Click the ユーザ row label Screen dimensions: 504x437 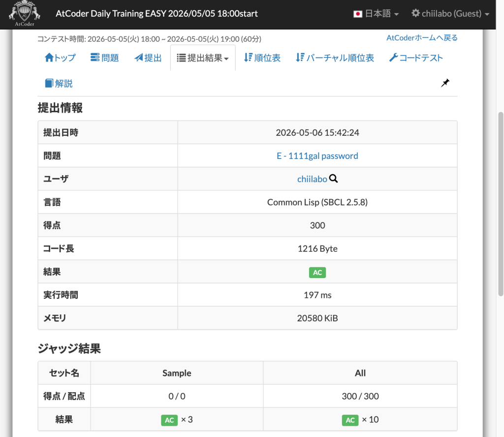pos(56,179)
